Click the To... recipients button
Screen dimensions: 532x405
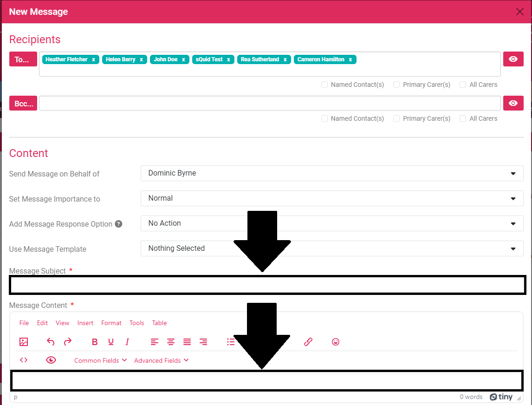point(23,59)
